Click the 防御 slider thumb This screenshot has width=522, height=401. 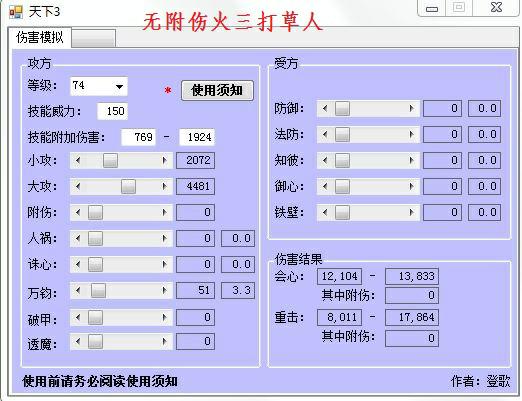tap(342, 108)
